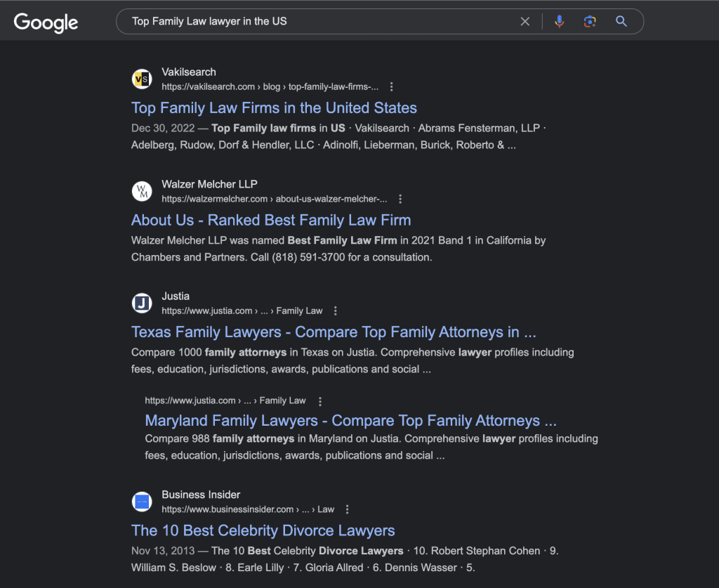Click the businessinsider.com URL breadcrumb
This screenshot has width=719, height=588.
click(x=248, y=509)
